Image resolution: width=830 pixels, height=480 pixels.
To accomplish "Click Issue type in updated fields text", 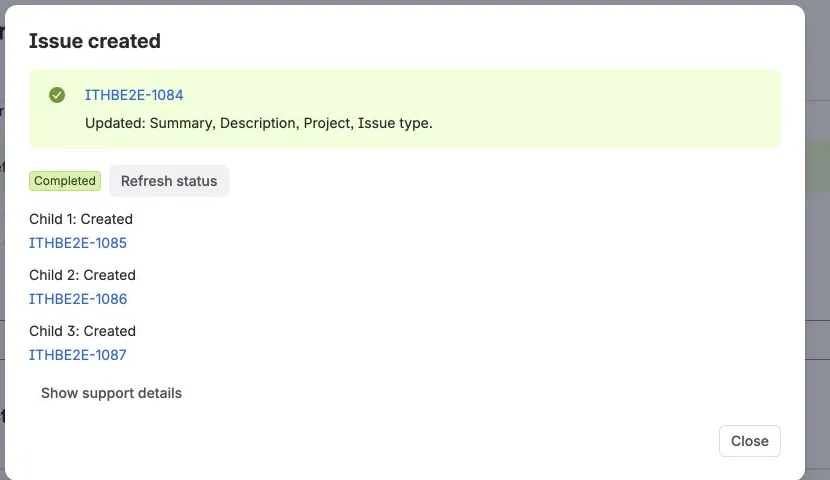I will pyautogui.click(x=393, y=123).
